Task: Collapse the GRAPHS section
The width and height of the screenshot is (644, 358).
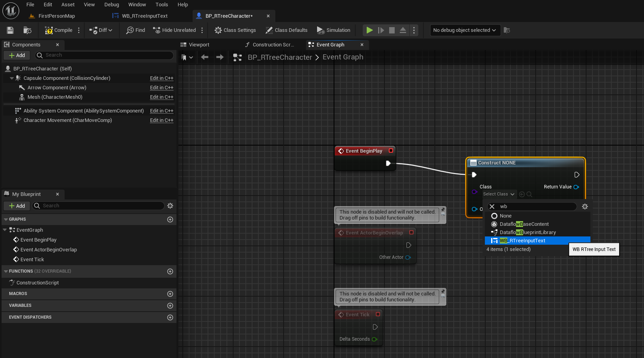Action: tap(6, 220)
